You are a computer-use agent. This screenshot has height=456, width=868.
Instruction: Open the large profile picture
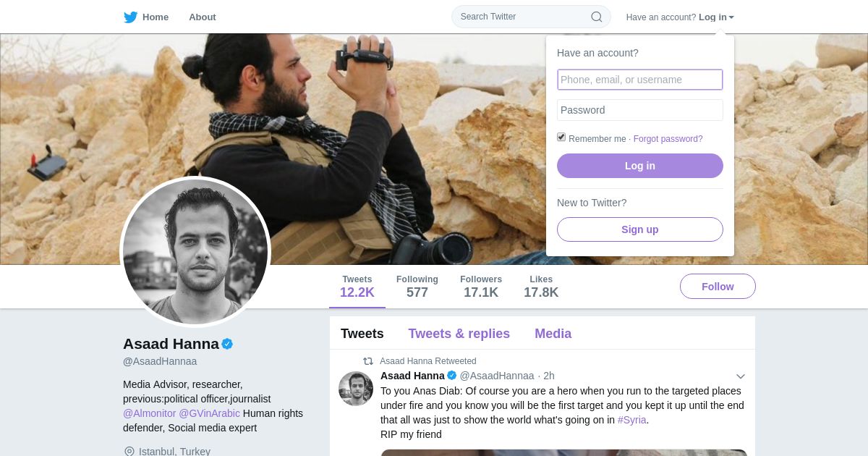click(195, 251)
